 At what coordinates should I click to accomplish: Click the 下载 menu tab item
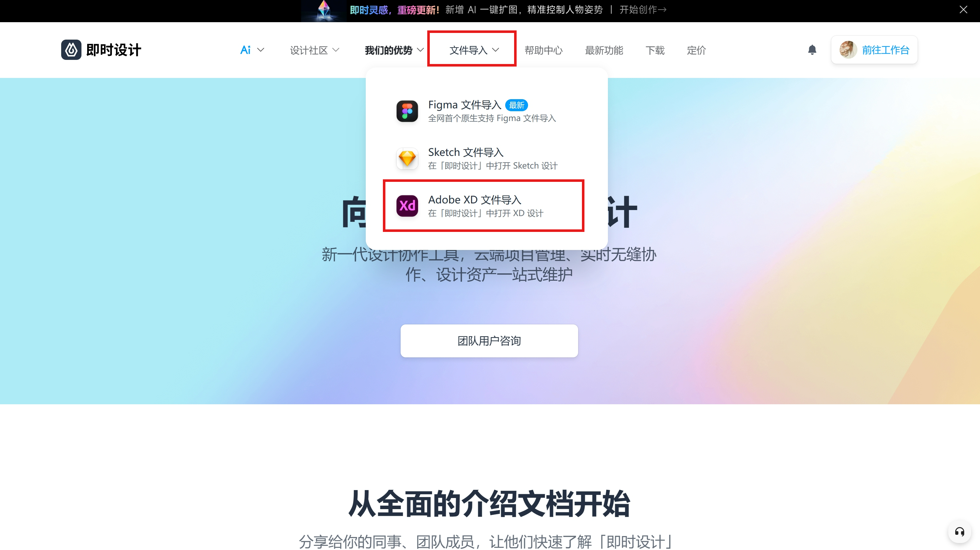pyautogui.click(x=653, y=50)
